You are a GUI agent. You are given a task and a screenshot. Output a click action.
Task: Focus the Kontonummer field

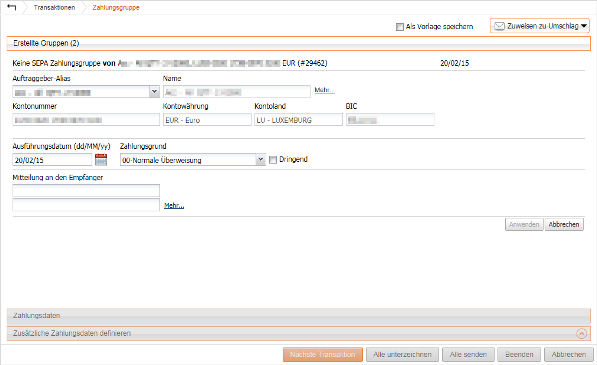(86, 120)
